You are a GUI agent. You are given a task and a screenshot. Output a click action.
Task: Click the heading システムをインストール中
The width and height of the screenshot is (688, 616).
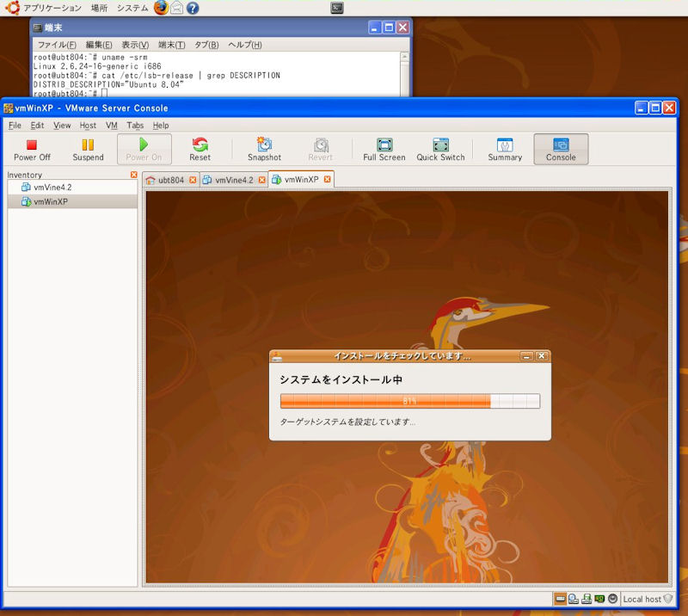[x=341, y=379]
